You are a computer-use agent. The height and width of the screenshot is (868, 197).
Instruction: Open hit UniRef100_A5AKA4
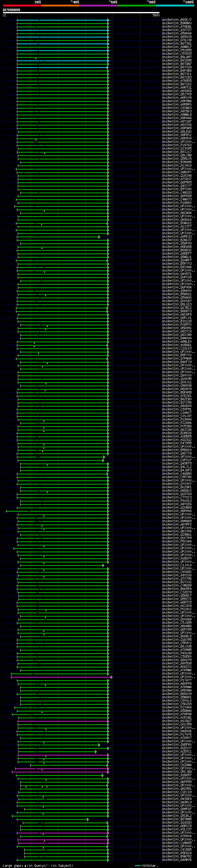[x=177, y=34]
